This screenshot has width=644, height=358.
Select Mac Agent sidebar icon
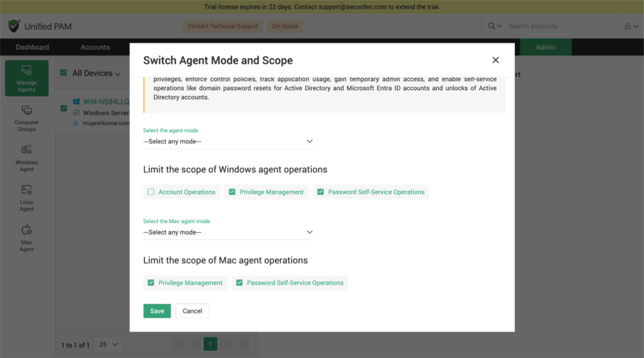(26, 238)
